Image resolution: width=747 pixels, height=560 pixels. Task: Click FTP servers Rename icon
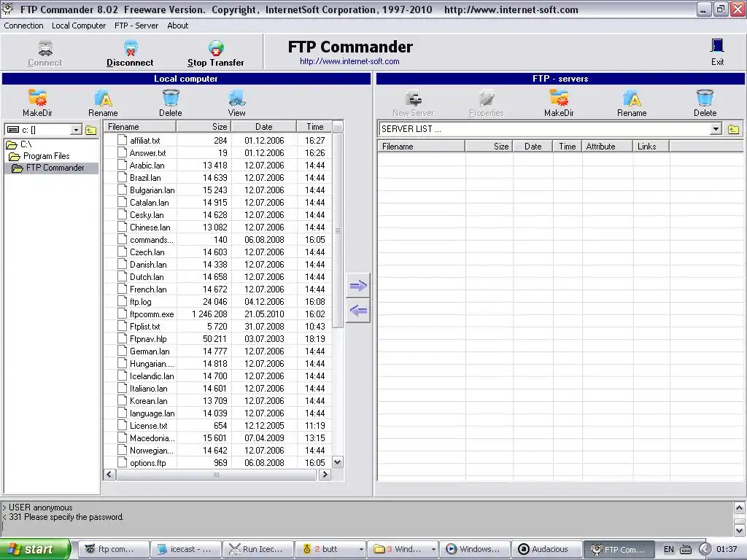pos(632,98)
